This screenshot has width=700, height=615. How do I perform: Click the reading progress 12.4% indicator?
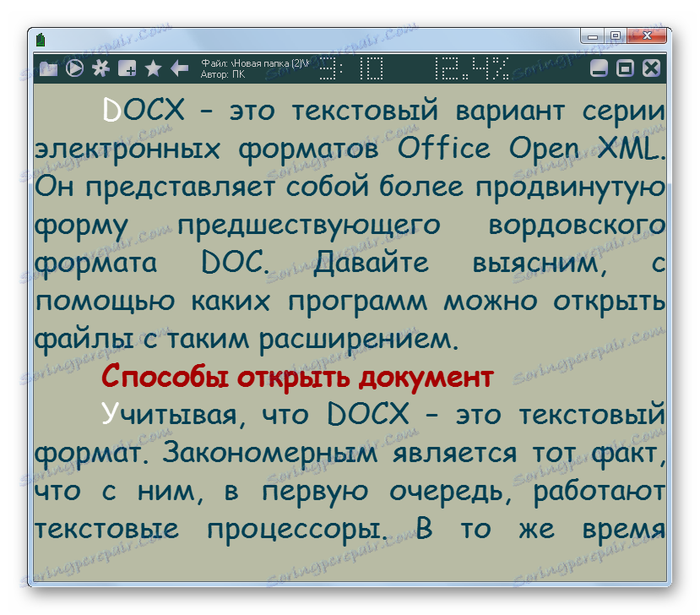click(x=471, y=68)
